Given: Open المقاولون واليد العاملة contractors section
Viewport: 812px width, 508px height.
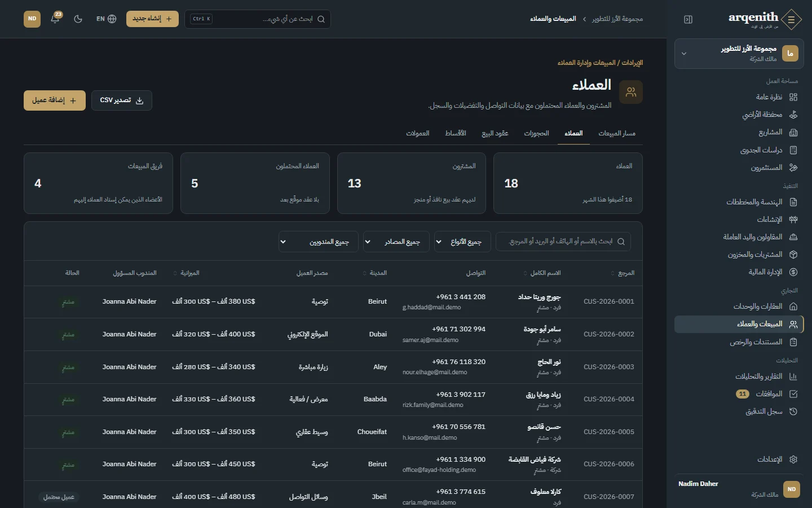Looking at the screenshot, I should pos(739,237).
